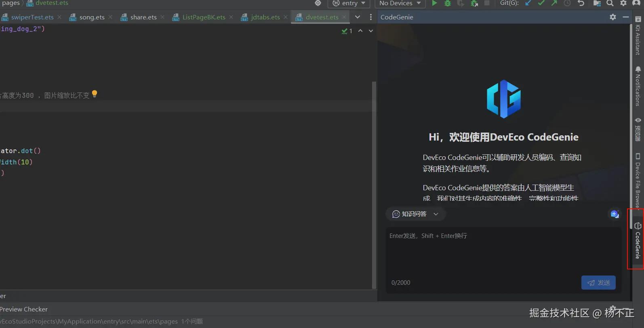This screenshot has width=644, height=328.
Task: Close the jdtabs.ets tab
Action: 286,17
